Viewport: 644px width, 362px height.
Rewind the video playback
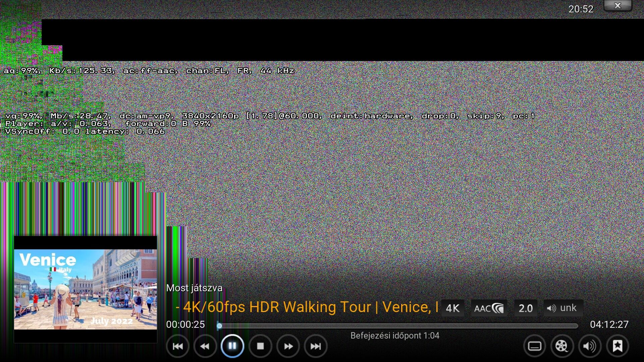click(205, 346)
